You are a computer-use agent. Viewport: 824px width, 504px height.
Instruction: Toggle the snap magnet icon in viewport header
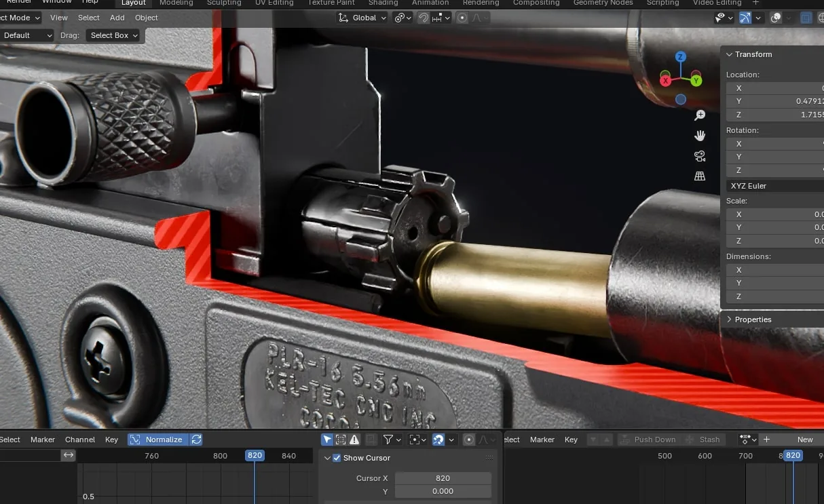pyautogui.click(x=424, y=18)
